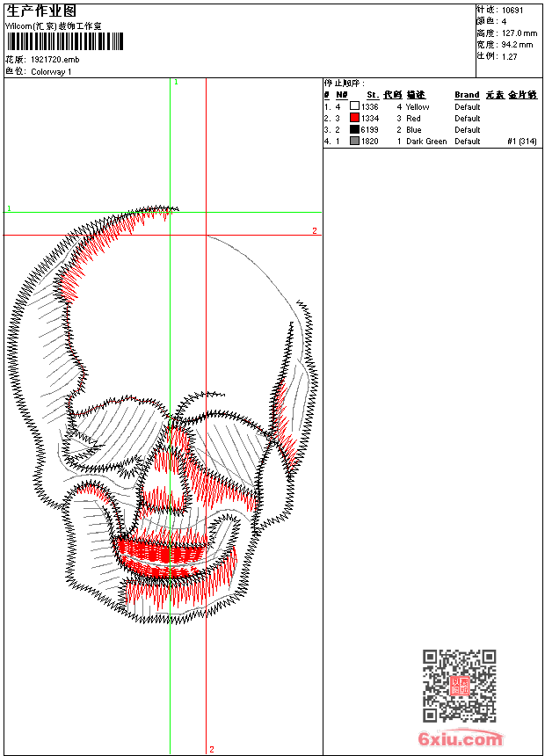
Task: Click the skull embroidery design preview
Action: click(163, 413)
